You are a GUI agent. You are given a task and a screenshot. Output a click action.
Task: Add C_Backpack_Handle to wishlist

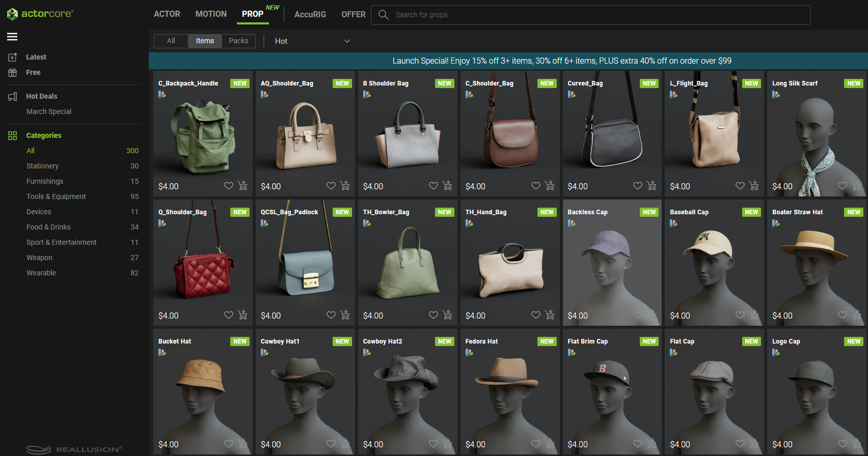[229, 186]
